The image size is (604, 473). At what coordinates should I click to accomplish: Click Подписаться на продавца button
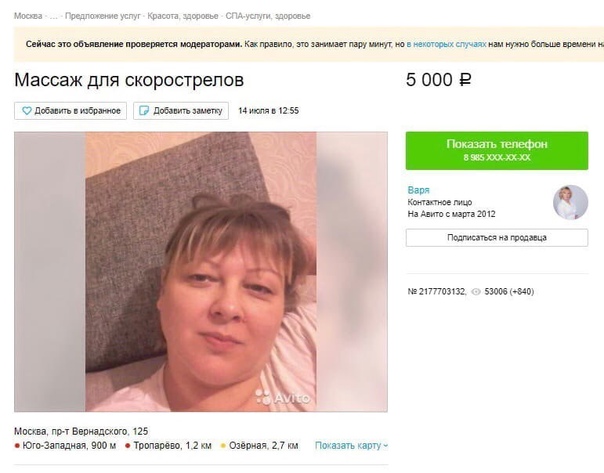pyautogui.click(x=497, y=238)
